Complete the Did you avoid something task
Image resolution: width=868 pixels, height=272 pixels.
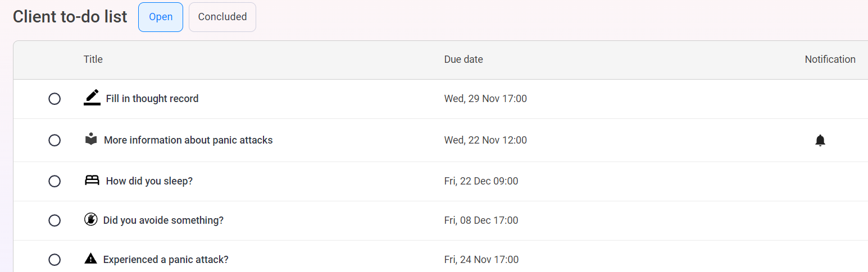pyautogui.click(x=54, y=220)
